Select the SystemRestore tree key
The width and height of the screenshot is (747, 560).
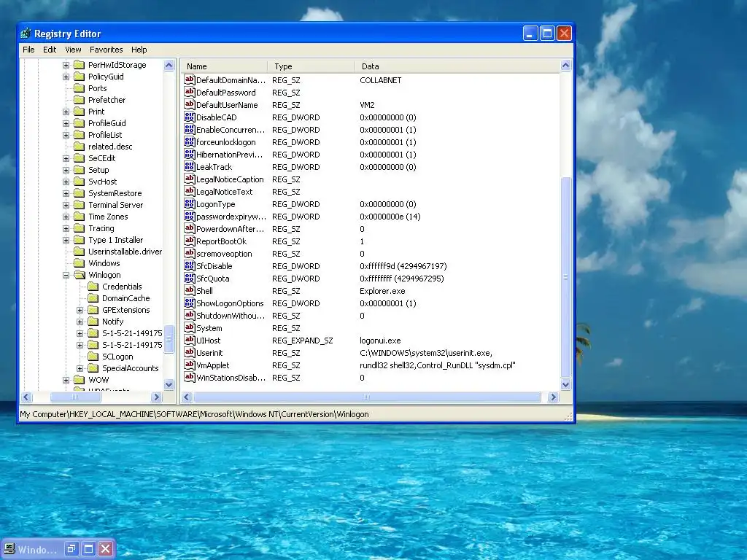click(x=115, y=193)
